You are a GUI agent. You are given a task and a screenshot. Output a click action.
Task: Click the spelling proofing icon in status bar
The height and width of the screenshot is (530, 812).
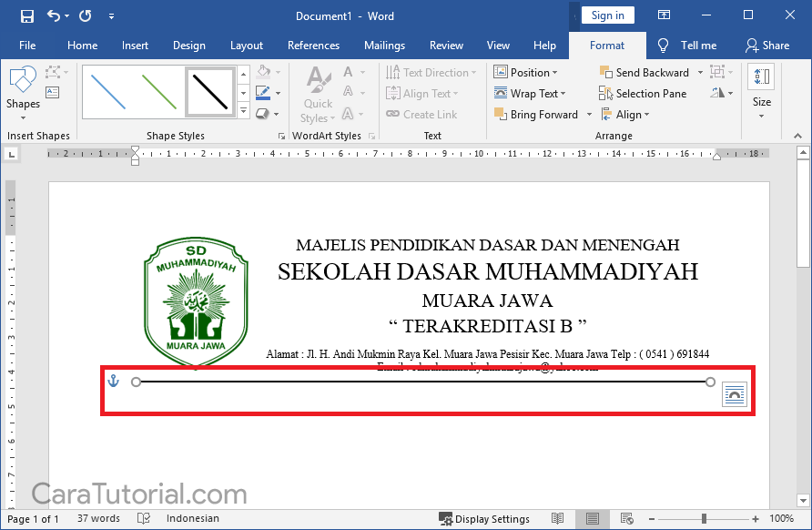point(144,518)
